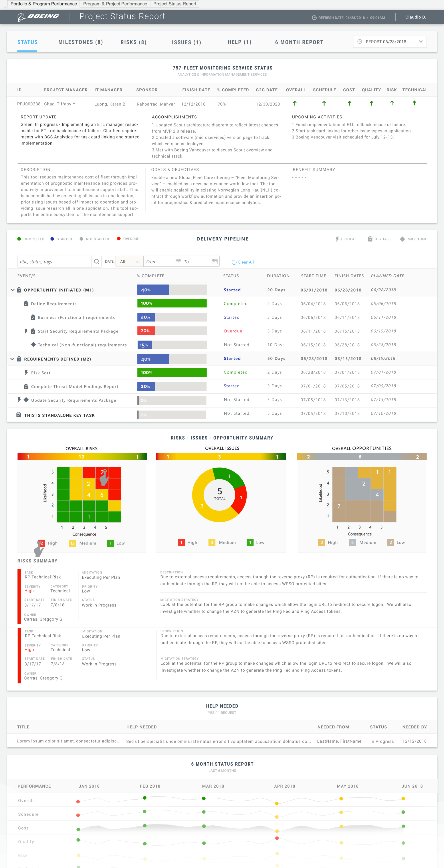Click the search magnifier icon
This screenshot has width=444, height=868.
[x=97, y=262]
